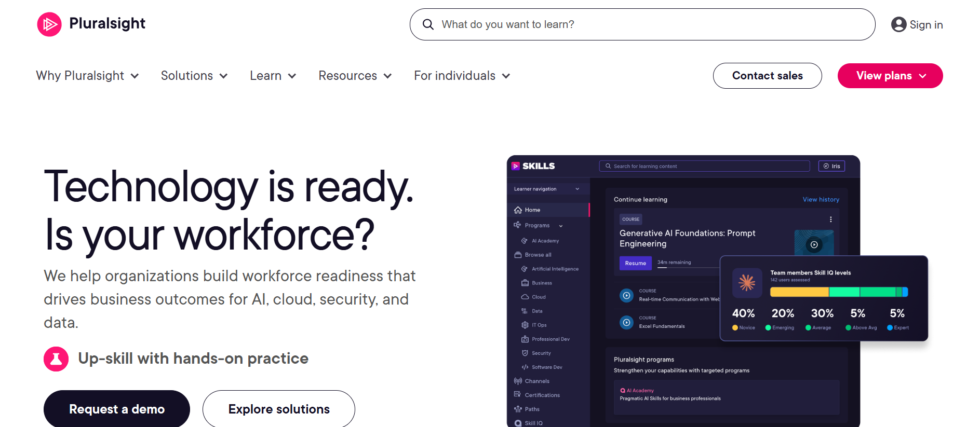Viewport: 980px width, 427px height.
Task: Click the Explore solutions button
Action: click(279, 409)
